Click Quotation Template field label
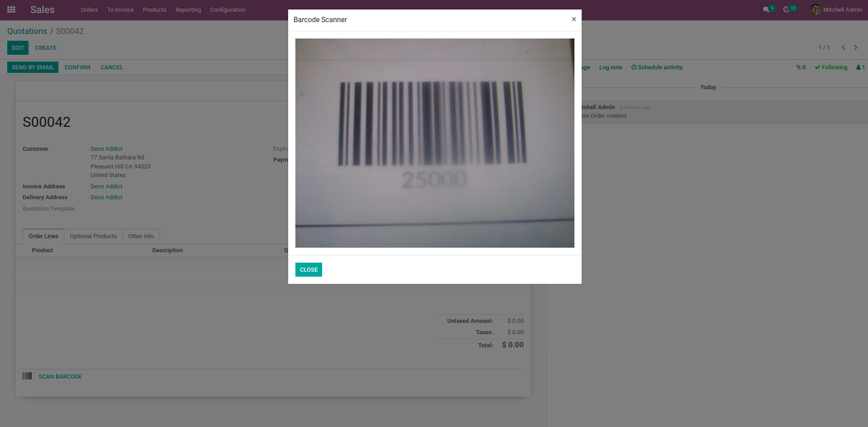 point(49,209)
